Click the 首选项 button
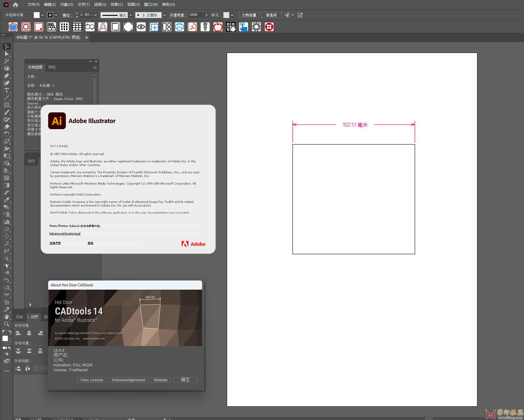The image size is (524, 420). pos(271,15)
